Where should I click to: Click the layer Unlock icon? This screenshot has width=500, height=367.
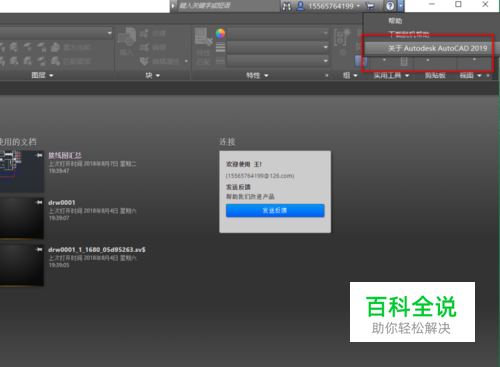point(41,61)
